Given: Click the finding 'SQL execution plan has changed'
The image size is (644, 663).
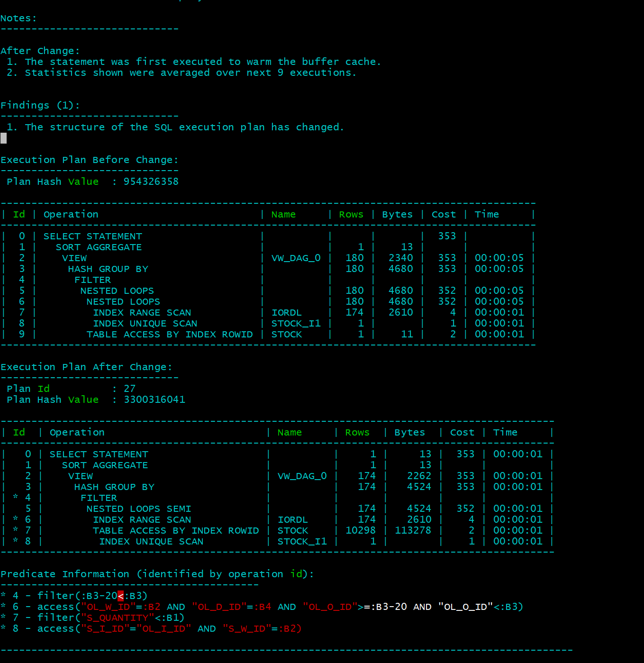Looking at the screenshot, I should pos(175,127).
